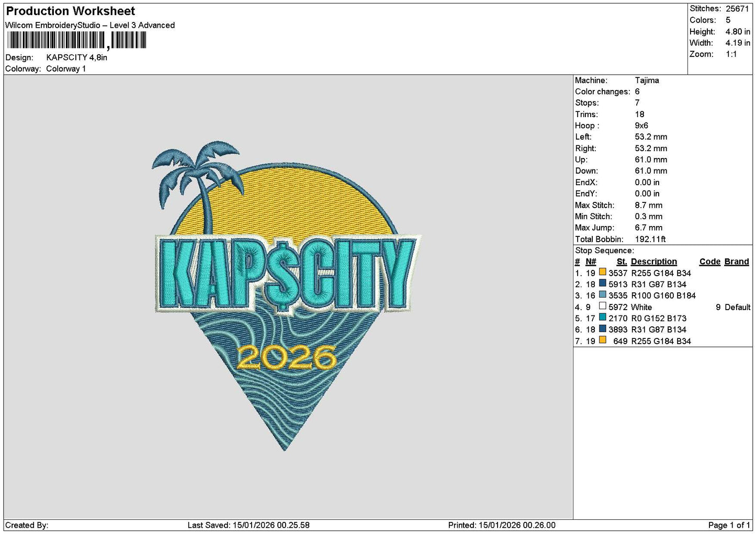Viewport: 756px width, 534px height.
Task: Click the 'R0 G152 B173' description
Action: (x=659, y=318)
